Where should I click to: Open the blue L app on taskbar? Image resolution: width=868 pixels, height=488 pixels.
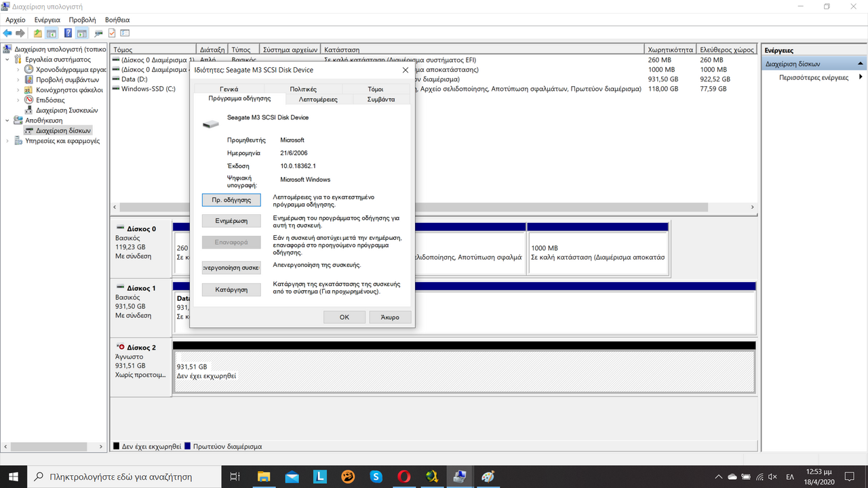tap(319, 476)
